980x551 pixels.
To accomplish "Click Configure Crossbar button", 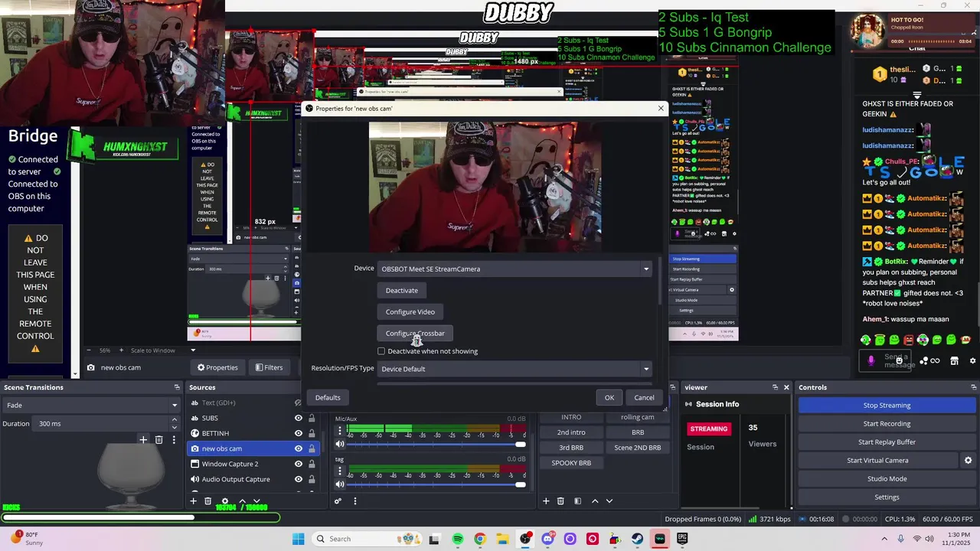I will coord(415,334).
